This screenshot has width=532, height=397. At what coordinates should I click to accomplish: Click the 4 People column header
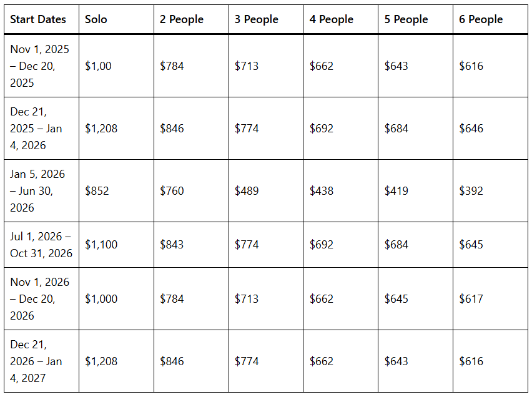(x=332, y=19)
